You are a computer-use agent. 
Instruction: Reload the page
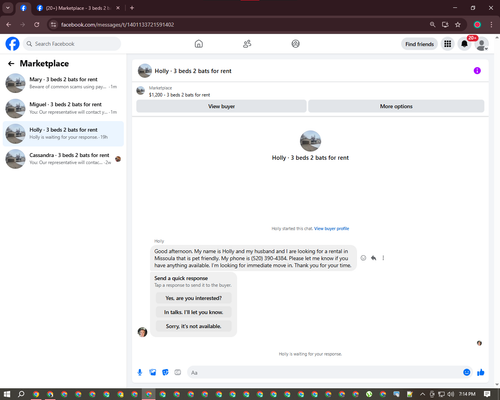click(x=37, y=25)
